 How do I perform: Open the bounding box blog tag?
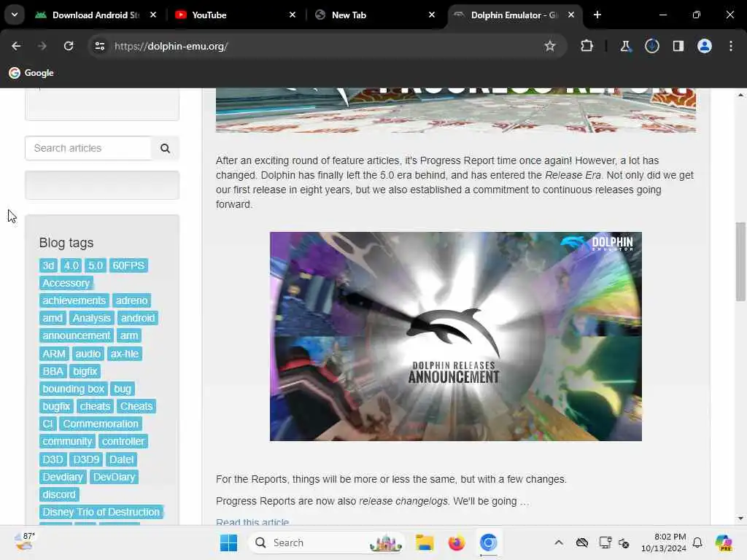point(74,389)
